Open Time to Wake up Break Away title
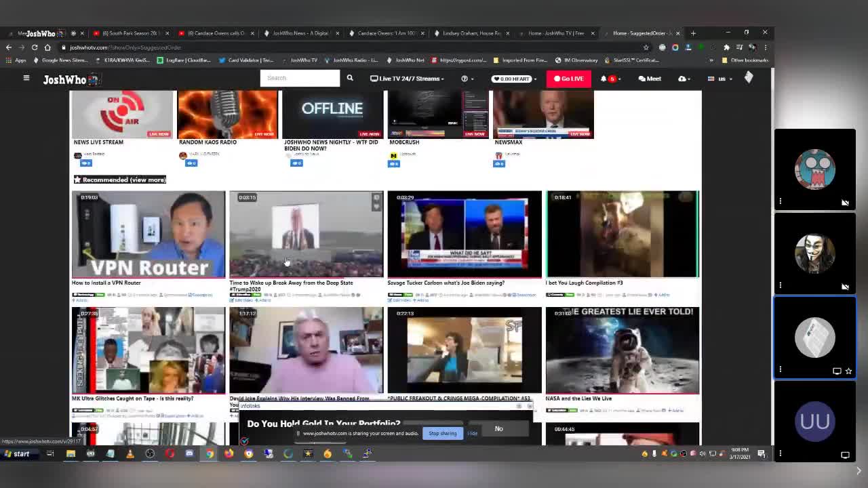Image resolution: width=868 pixels, height=488 pixels. tap(291, 286)
